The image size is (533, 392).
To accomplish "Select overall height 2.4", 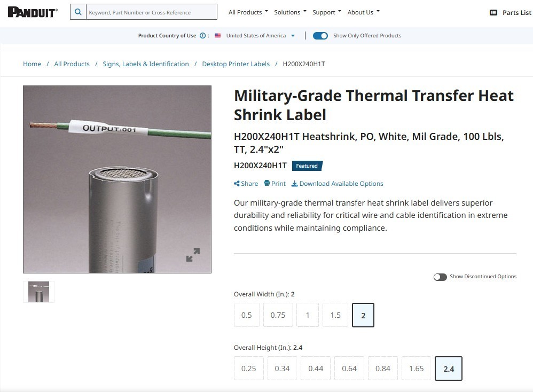I will point(449,369).
